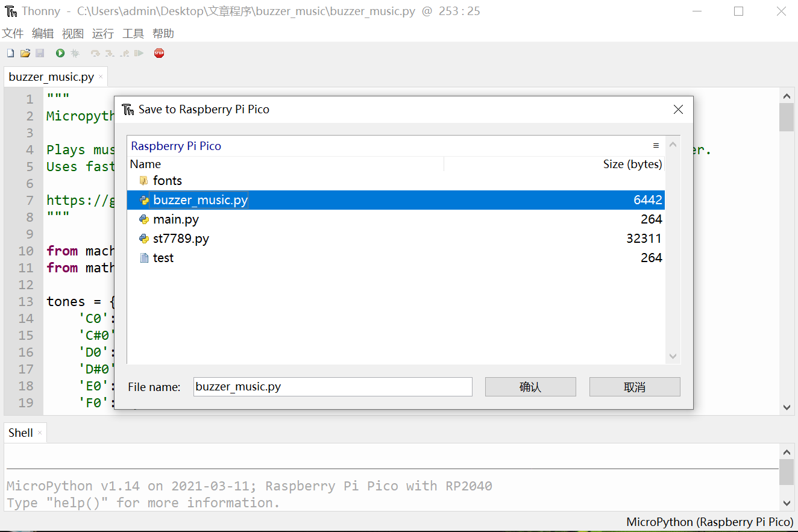This screenshot has height=532, width=798.
Task: Click the Shell vertical scrollbar thumb
Action: [x=787, y=472]
